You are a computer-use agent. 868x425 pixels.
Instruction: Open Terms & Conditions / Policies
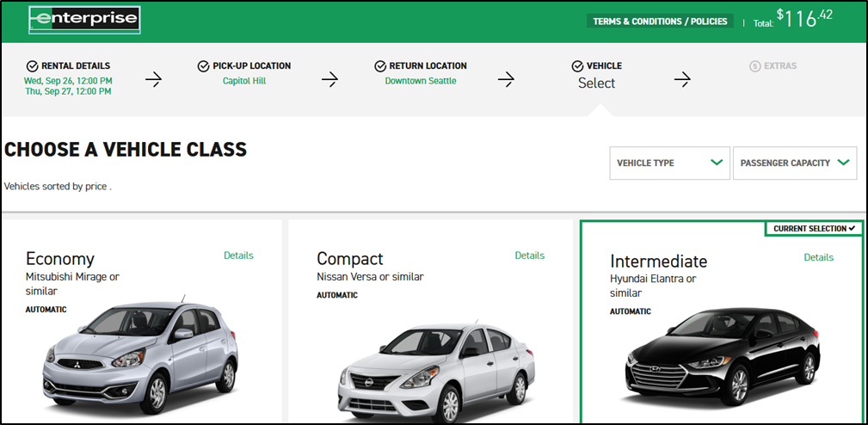[660, 22]
